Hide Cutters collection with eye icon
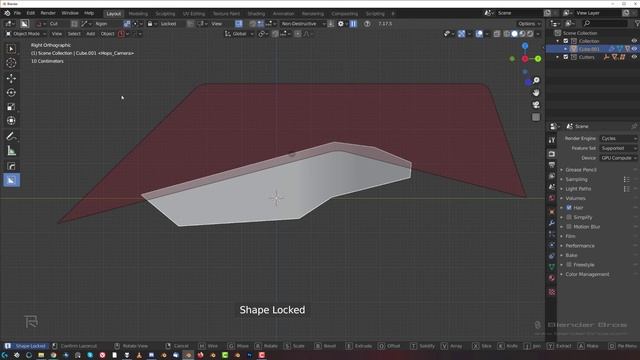640x360 pixels. tap(634, 57)
